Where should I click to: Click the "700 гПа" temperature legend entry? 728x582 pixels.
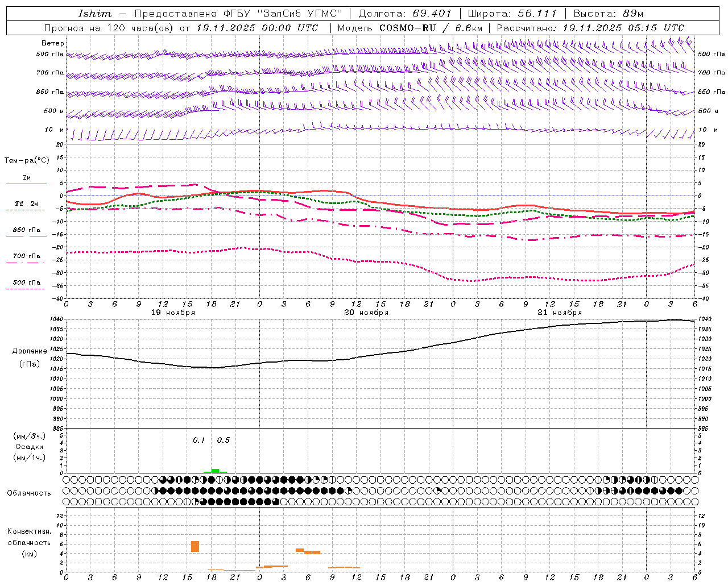[x=27, y=256]
